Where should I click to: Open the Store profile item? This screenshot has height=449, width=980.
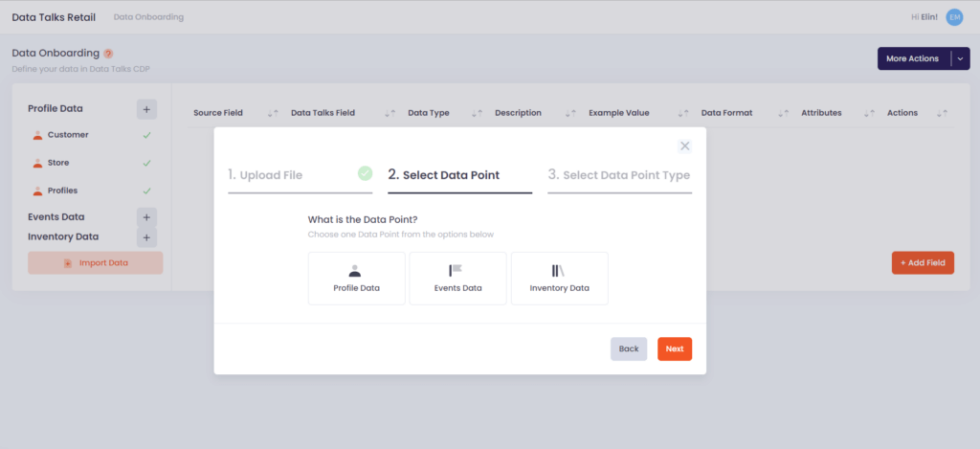tap(58, 163)
